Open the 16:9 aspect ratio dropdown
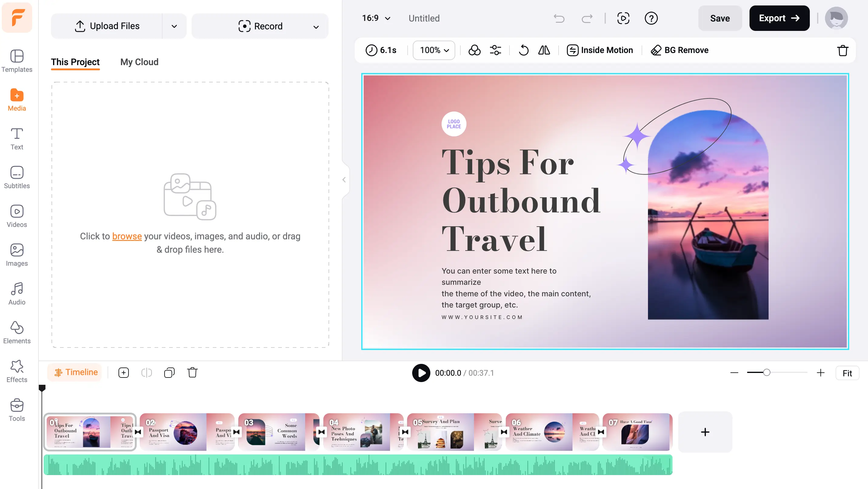Screen dimensions: 868x489 coord(376,18)
